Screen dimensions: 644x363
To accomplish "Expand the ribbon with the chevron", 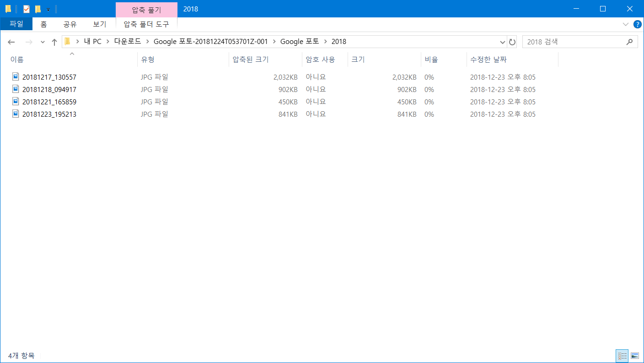I will (x=625, y=24).
